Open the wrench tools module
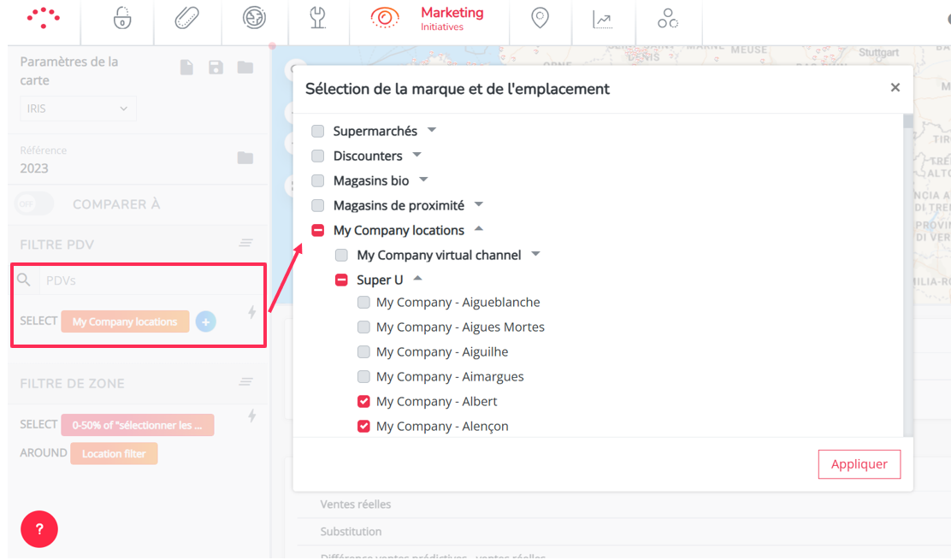 point(318,19)
